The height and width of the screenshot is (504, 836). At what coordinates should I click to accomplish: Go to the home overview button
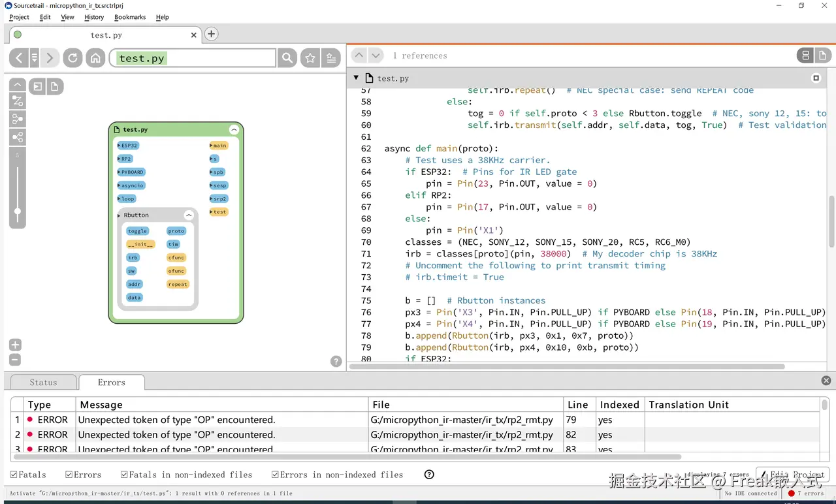[95, 58]
